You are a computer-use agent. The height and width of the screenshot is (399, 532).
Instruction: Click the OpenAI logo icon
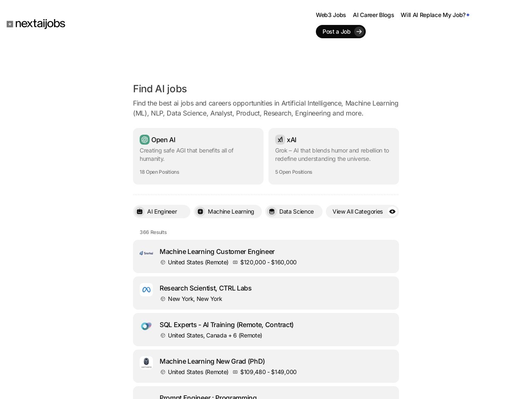point(145,140)
